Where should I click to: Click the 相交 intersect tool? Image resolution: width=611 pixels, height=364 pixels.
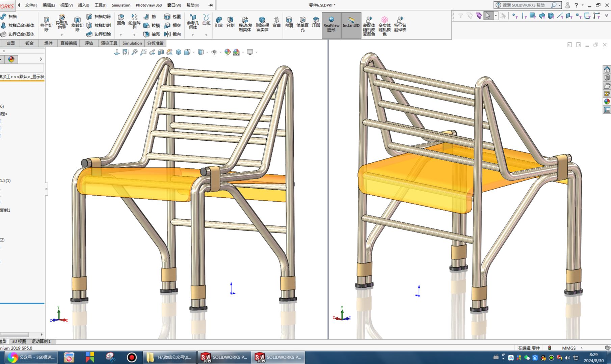[x=172, y=25]
